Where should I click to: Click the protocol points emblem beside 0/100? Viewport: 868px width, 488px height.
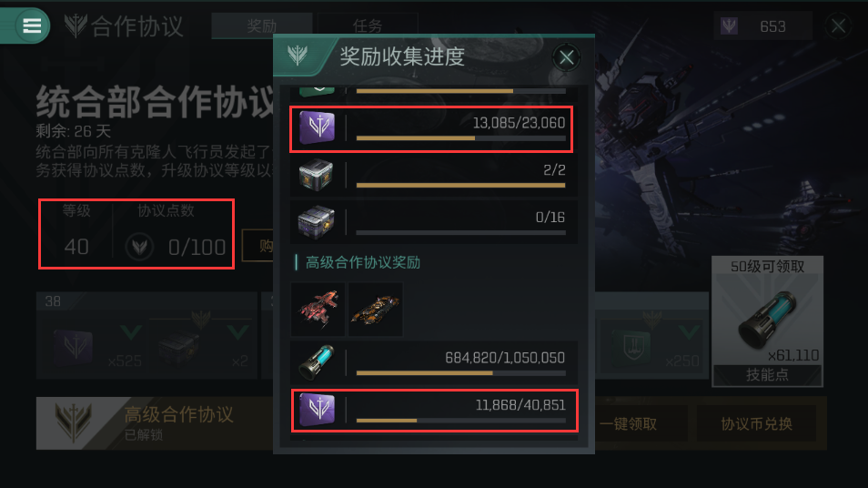[x=139, y=247]
